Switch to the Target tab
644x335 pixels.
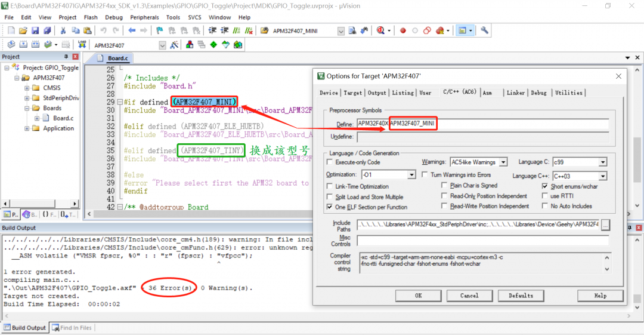click(353, 93)
